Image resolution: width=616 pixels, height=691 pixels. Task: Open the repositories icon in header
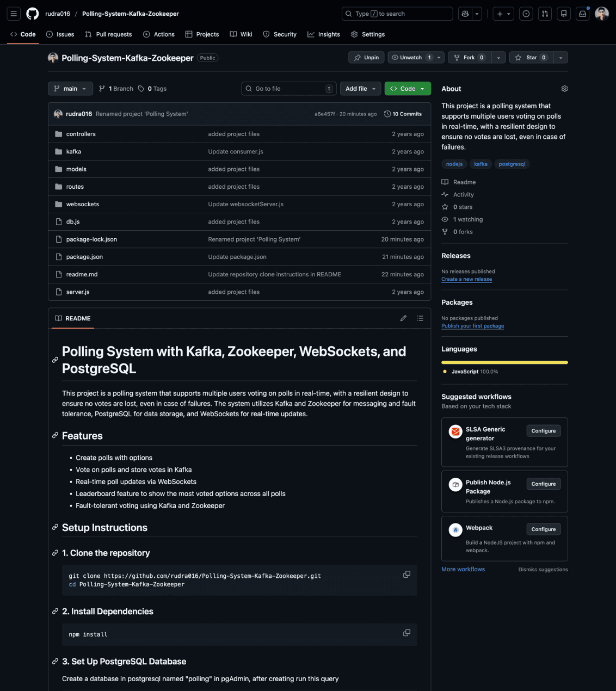point(564,14)
